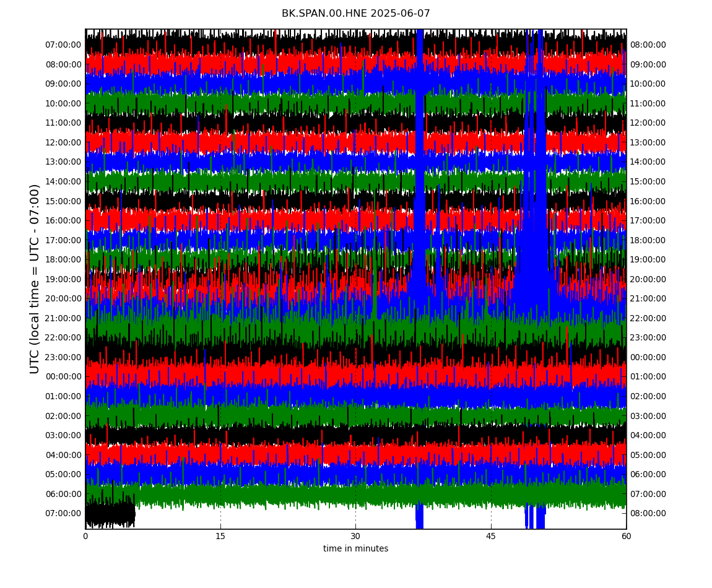Click the right-axis end-time label 18:00:00
The width and height of the screenshot is (712, 588).
(648, 240)
